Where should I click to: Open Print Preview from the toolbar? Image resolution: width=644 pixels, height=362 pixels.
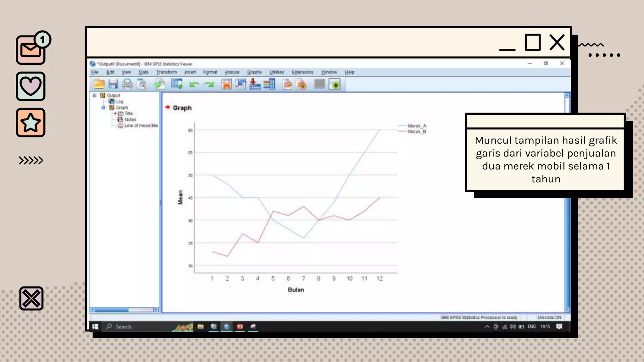point(142,84)
